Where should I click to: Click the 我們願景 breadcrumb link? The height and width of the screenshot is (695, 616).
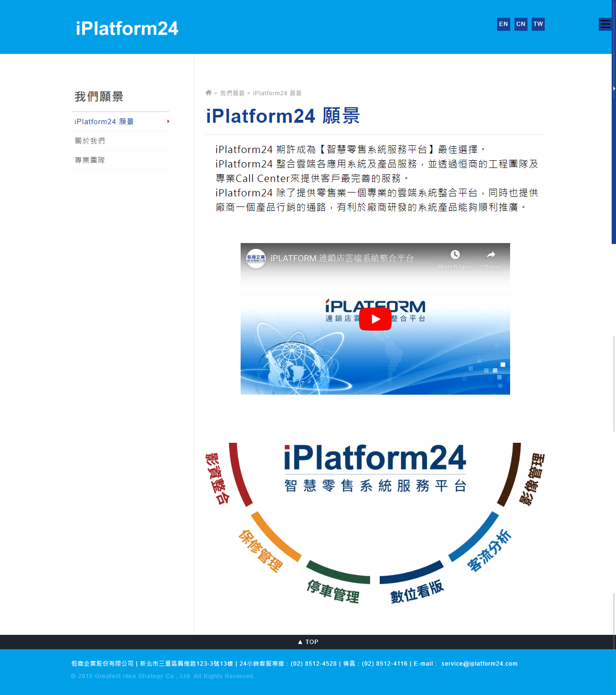tap(232, 93)
